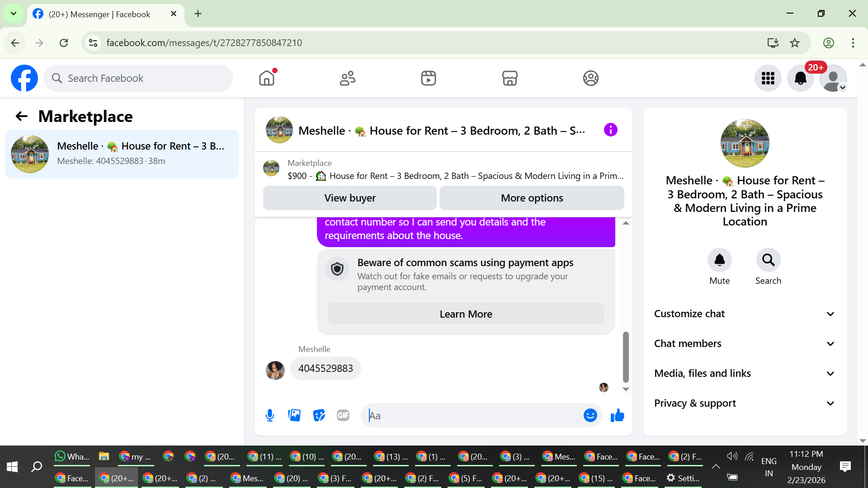Open the emoji picker in message box
868x488 pixels.
click(590, 415)
